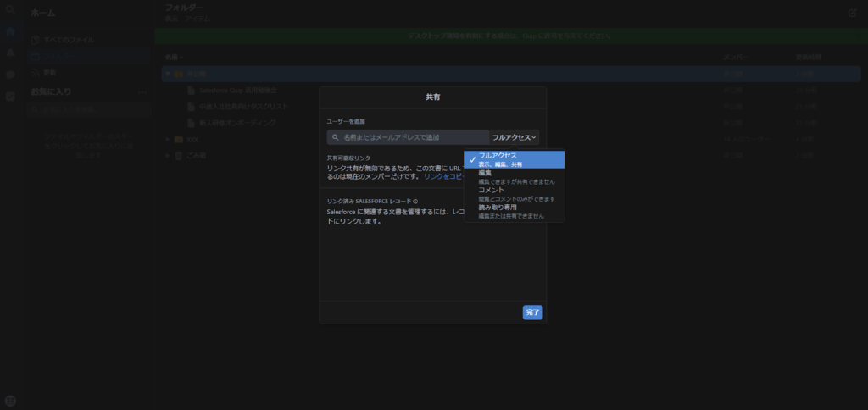Click the 完了 button in the share dialog

(x=532, y=313)
